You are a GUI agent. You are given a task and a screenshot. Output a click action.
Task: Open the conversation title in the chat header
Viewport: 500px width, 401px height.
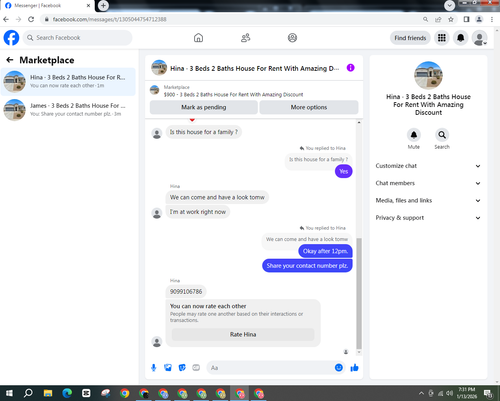(x=254, y=68)
